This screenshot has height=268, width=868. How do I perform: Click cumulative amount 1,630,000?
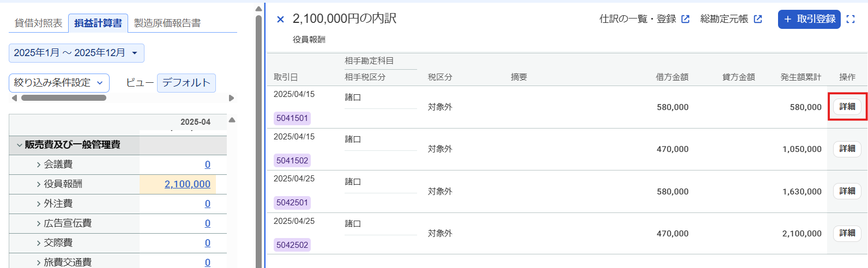point(802,192)
